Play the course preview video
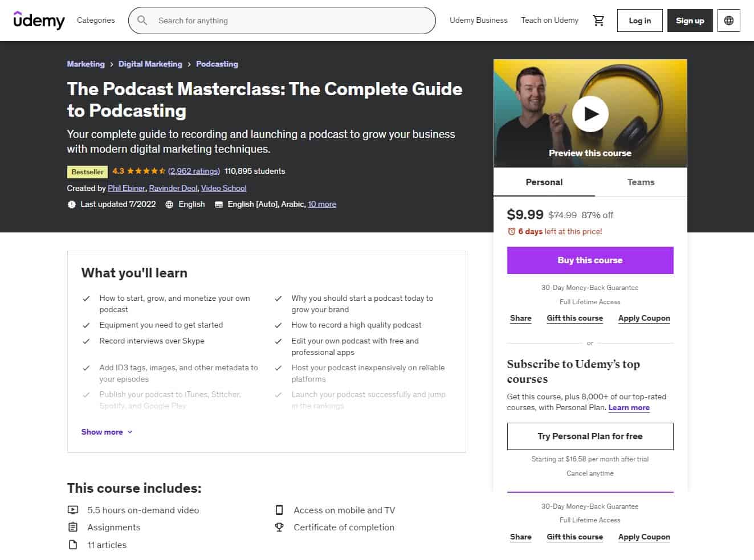 pyautogui.click(x=590, y=114)
